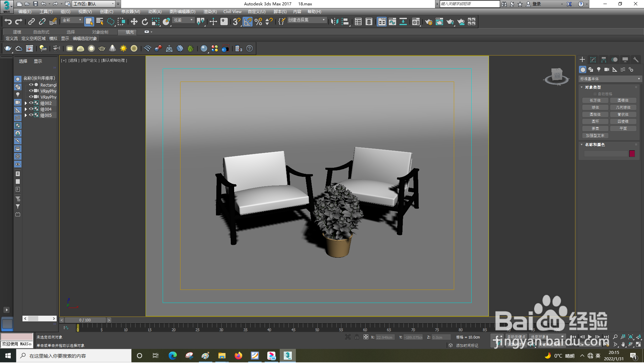Switch to the 自由形式 ribbon tab
The image size is (644, 363).
(41, 32)
